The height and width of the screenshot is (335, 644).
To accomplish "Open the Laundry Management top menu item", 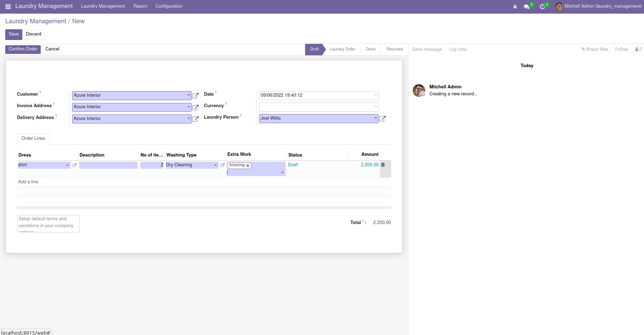I will [103, 6].
